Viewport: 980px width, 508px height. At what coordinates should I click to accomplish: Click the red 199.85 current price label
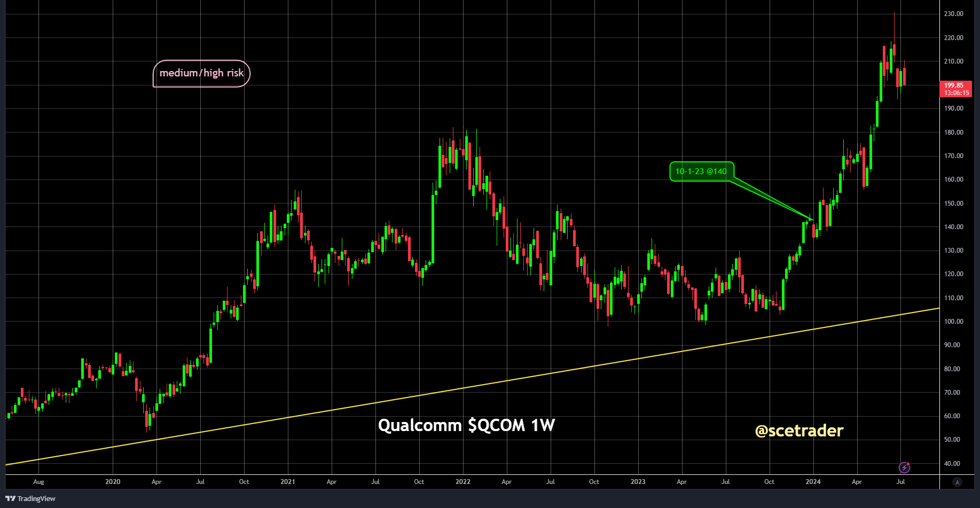coord(954,85)
